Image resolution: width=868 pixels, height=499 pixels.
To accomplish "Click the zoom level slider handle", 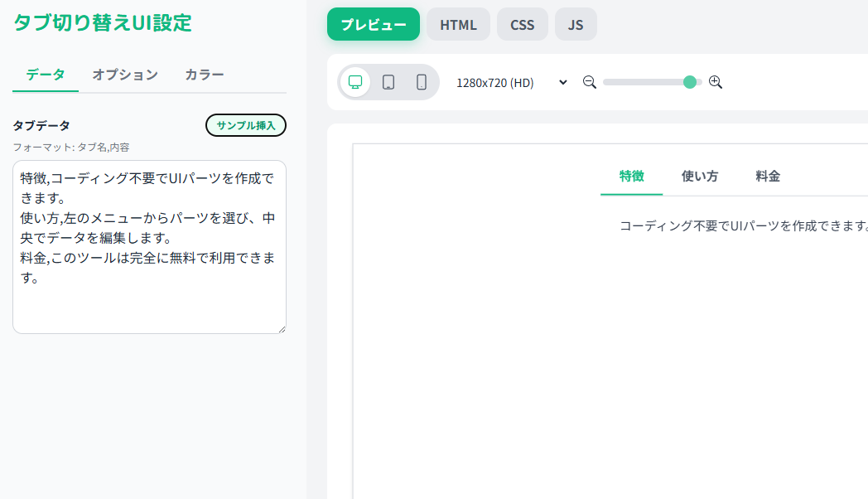I will tap(690, 82).
